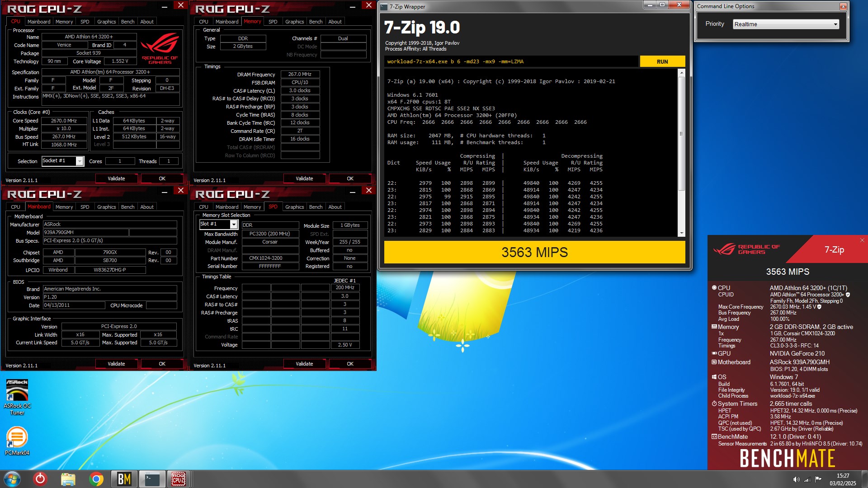Click the network signal tray icon

click(807, 479)
